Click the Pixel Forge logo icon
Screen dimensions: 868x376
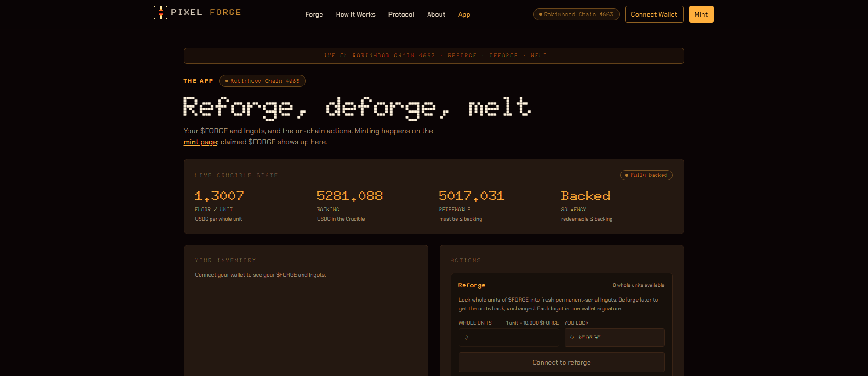click(x=161, y=12)
